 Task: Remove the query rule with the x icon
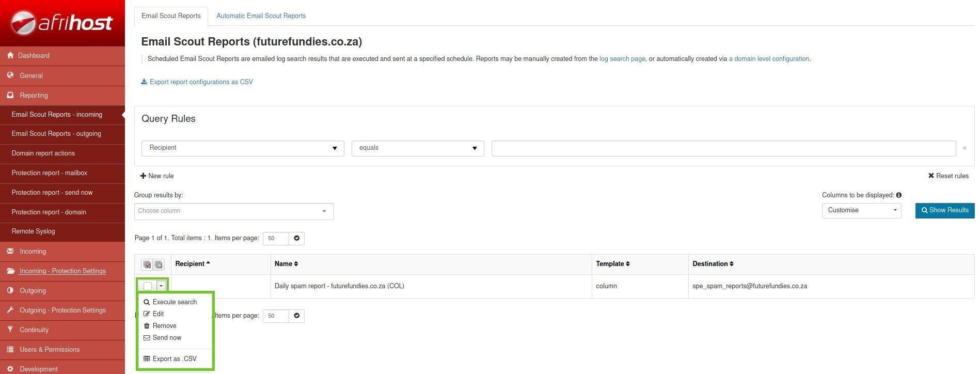pos(964,148)
